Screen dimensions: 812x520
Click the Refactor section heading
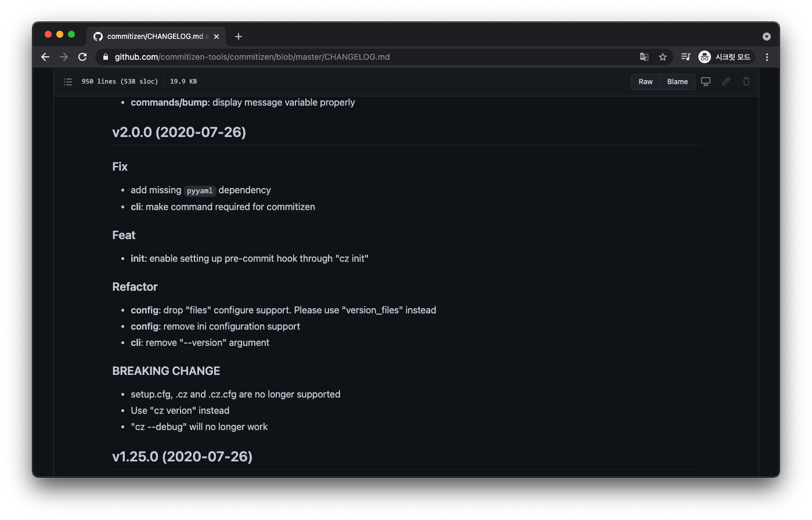click(135, 287)
